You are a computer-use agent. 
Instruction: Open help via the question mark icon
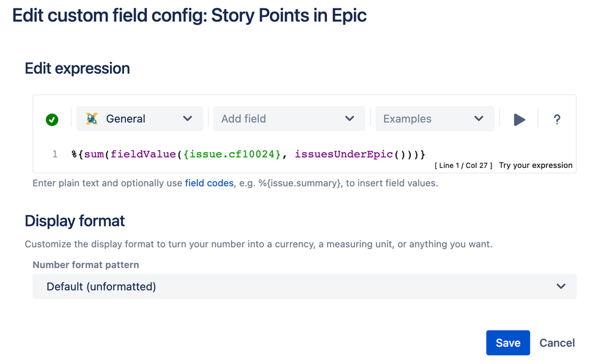click(557, 120)
